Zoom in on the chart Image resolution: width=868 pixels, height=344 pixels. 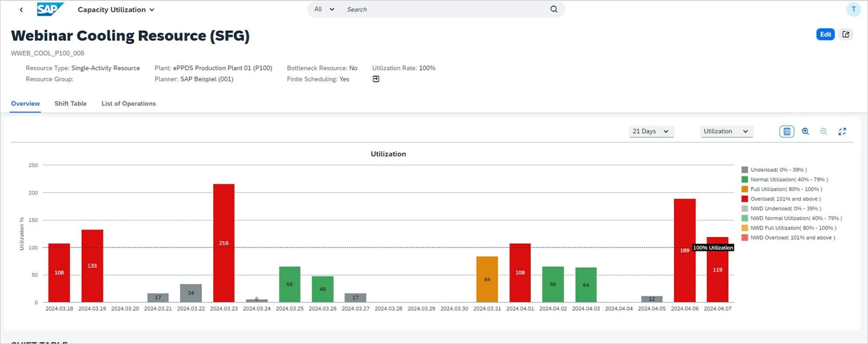click(805, 131)
